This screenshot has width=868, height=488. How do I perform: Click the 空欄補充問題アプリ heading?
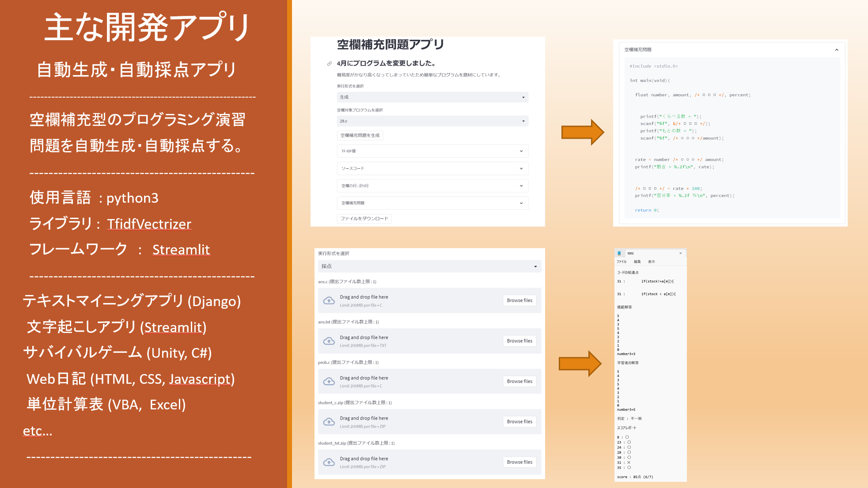[x=390, y=45]
